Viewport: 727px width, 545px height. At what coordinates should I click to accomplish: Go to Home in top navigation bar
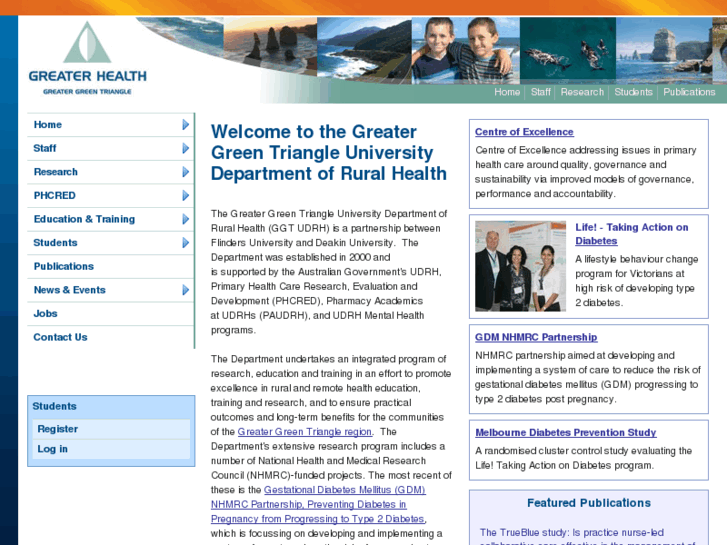click(507, 92)
